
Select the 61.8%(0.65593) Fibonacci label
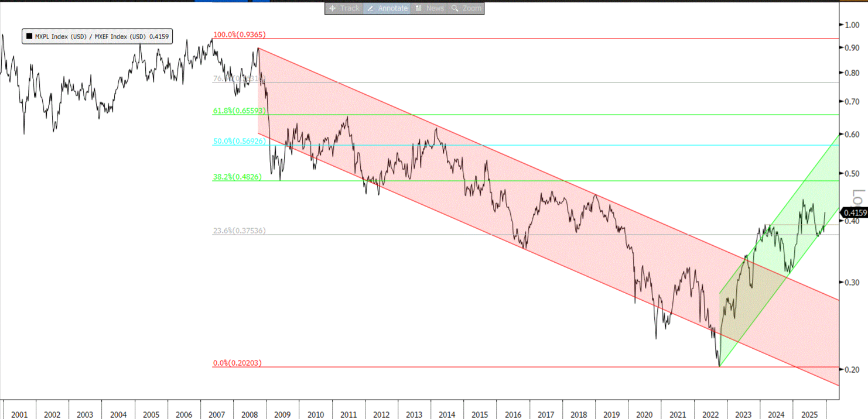tap(240, 110)
